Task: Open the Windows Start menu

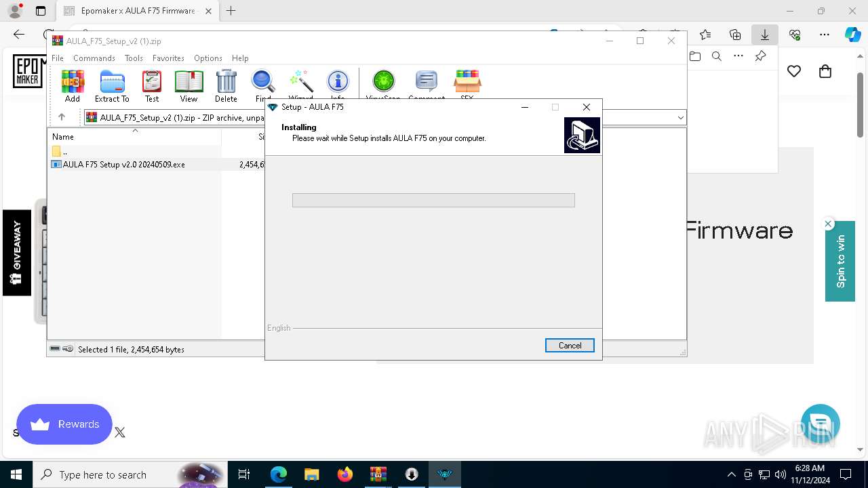Action: click(x=16, y=474)
